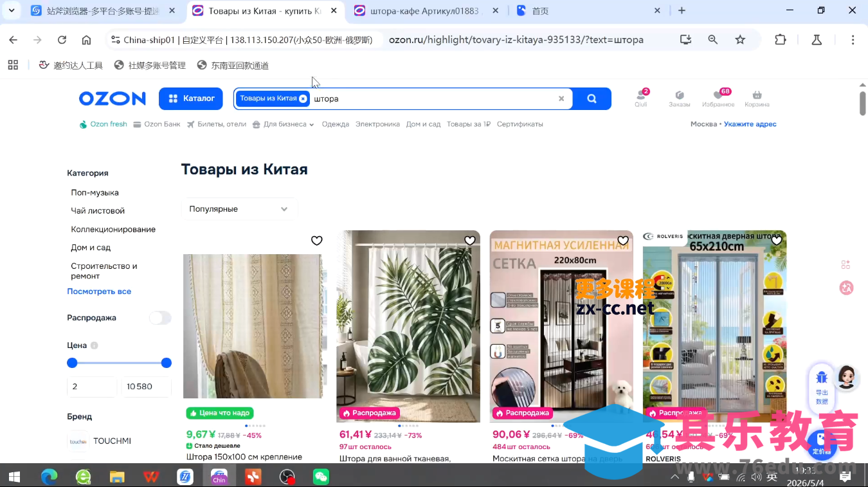Viewport: 868px width, 487px height.
Task: Click the 'Посмотреть все' categories link
Action: click(x=99, y=291)
